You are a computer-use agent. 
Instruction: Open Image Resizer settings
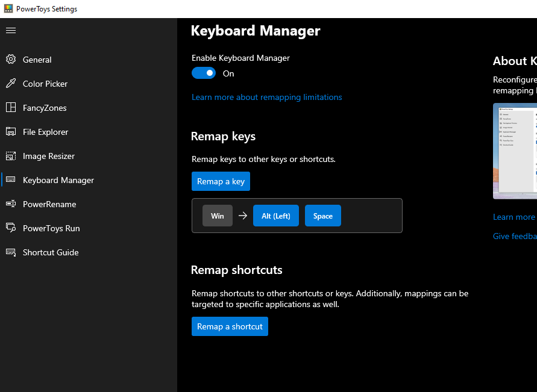point(89,156)
